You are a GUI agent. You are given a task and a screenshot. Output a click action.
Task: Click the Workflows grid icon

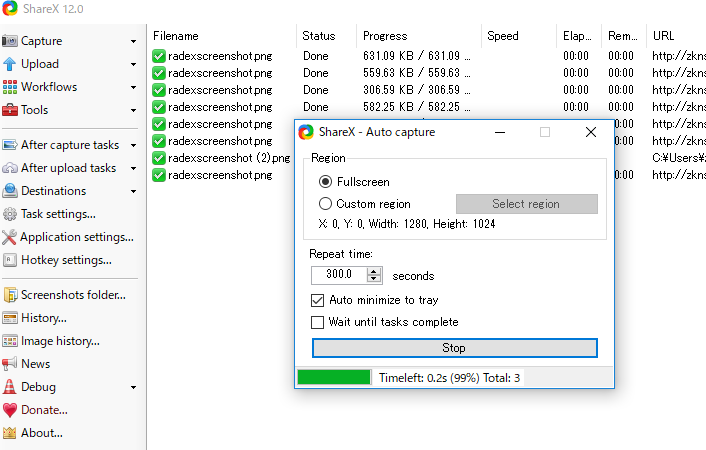click(9, 87)
